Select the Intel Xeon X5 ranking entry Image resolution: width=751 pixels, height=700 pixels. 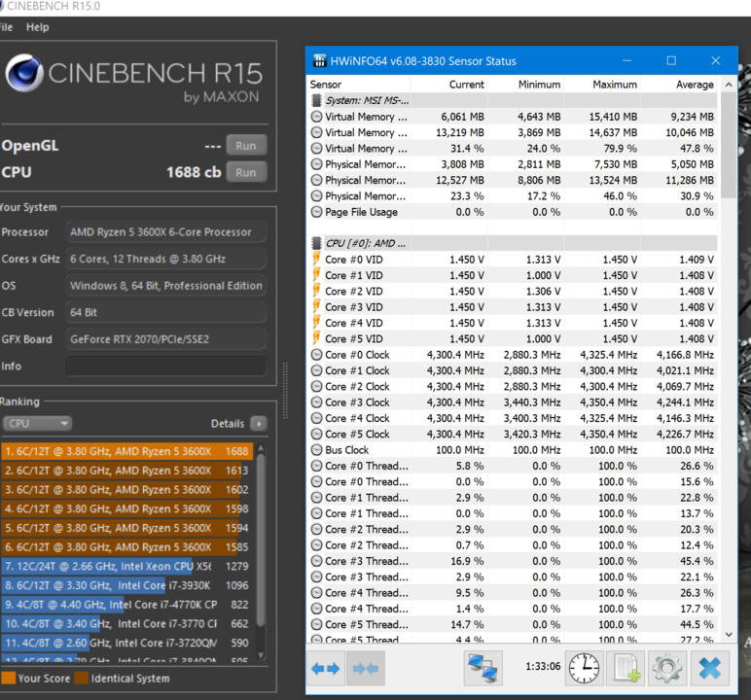click(126, 567)
